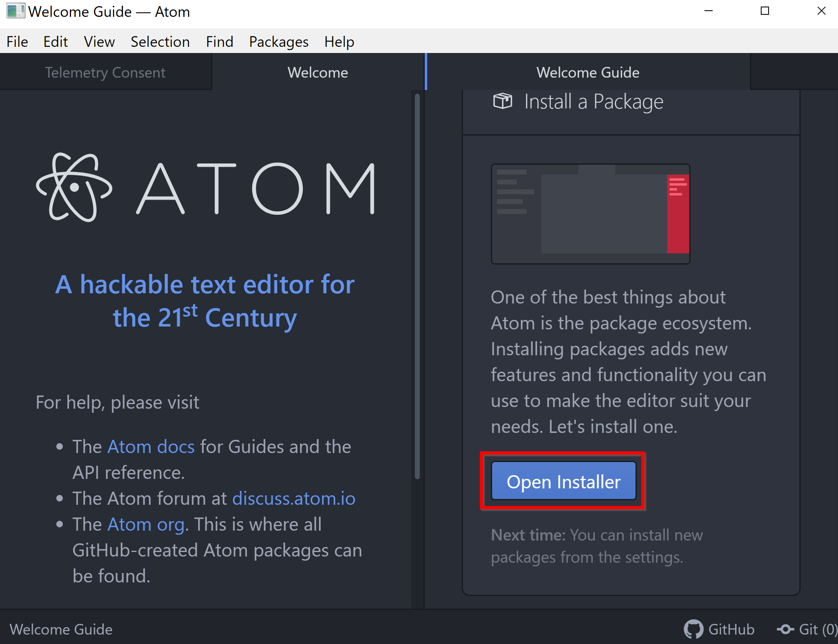Click Welcome Guide in the status bar
Viewport: 838px width, 644px height.
click(x=61, y=629)
